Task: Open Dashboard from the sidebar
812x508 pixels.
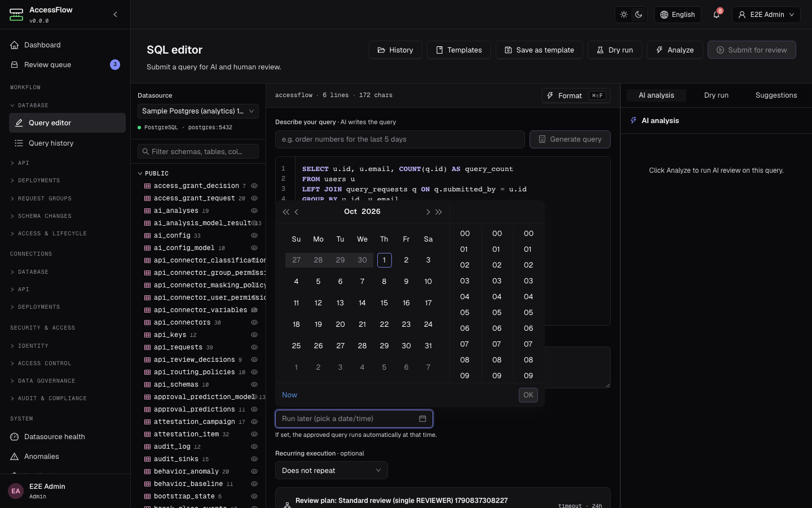Action: 65,45
